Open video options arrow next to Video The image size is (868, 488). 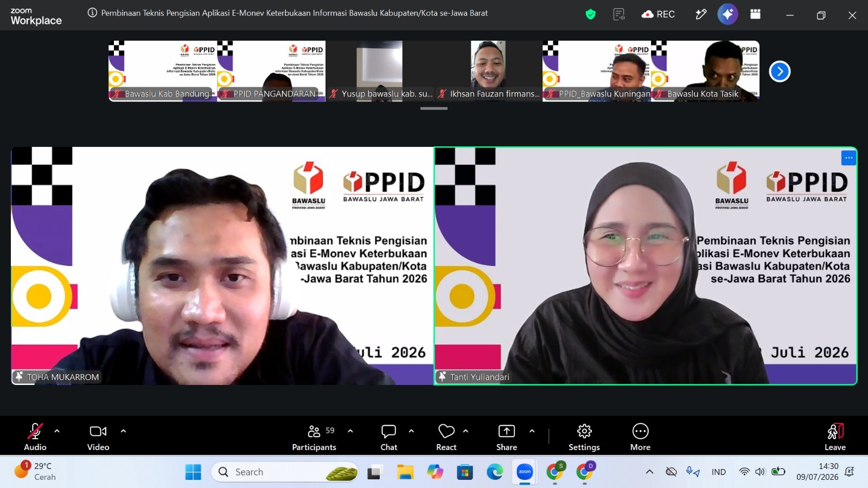123,431
